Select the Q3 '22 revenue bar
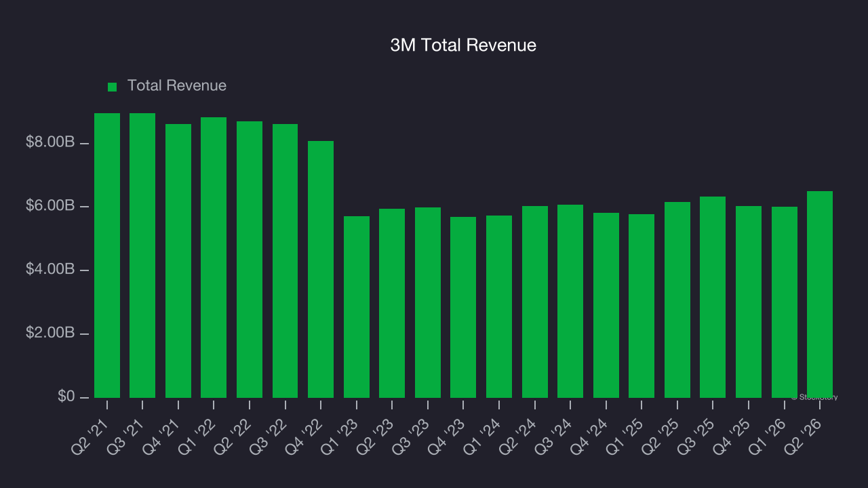Image resolution: width=868 pixels, height=488 pixels. tap(285, 261)
